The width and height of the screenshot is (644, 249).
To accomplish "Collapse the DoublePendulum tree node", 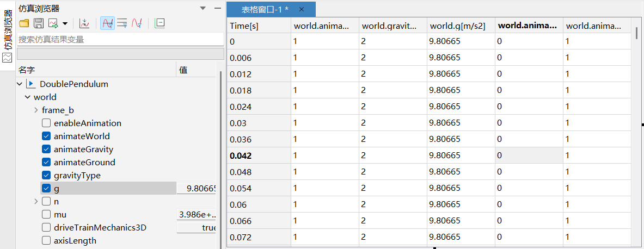I will 20,84.
